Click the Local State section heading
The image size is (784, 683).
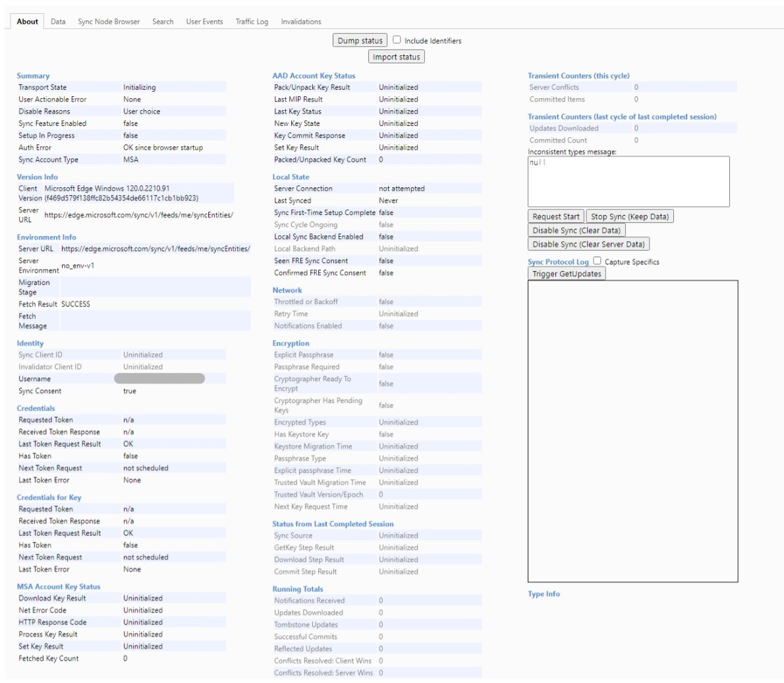click(x=291, y=177)
